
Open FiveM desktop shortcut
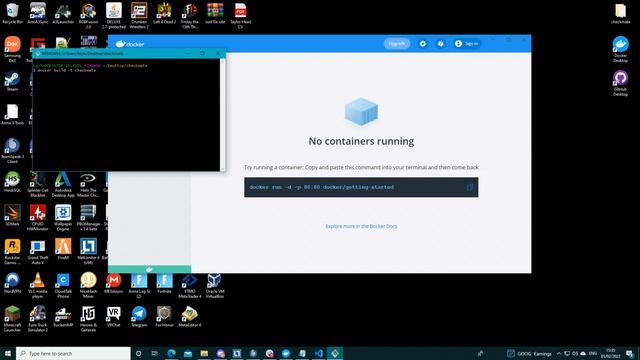click(63, 249)
